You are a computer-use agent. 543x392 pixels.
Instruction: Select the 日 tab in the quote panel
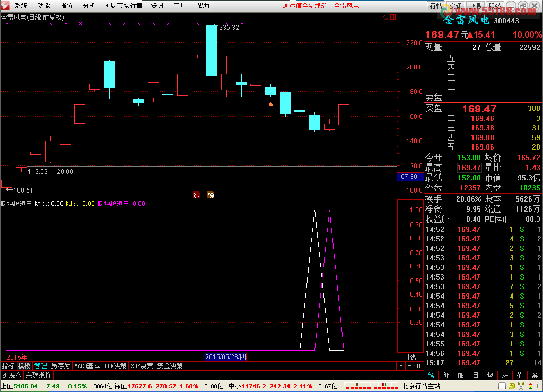476,376
